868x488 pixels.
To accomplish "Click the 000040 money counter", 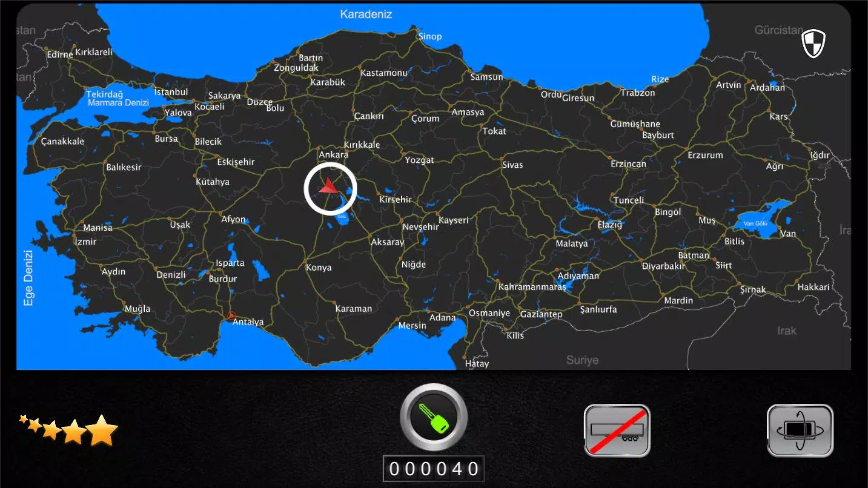I will click(x=433, y=467).
